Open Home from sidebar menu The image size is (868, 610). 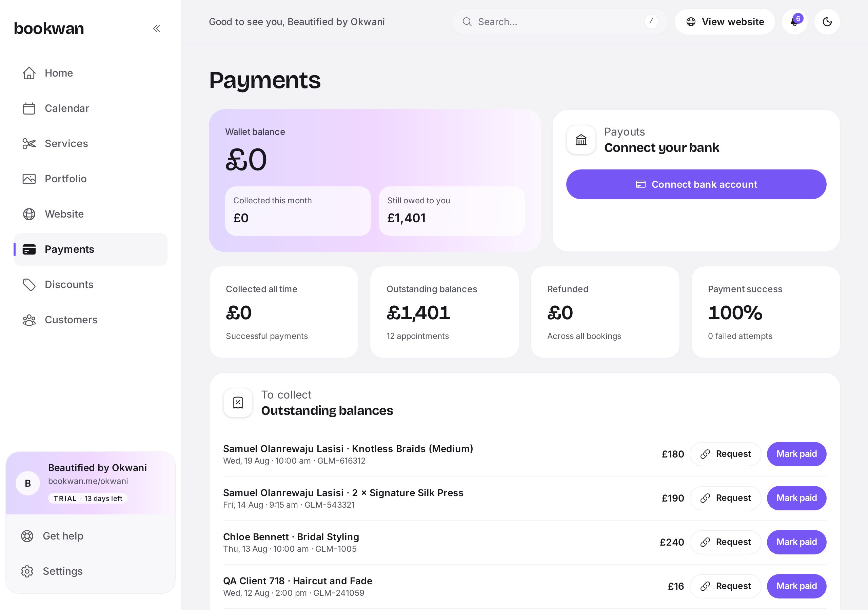tap(90, 73)
